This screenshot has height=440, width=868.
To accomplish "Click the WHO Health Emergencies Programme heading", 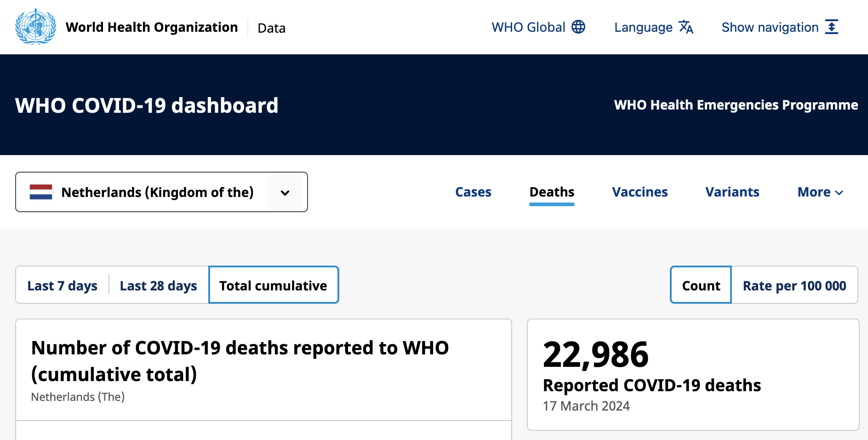I will click(736, 105).
